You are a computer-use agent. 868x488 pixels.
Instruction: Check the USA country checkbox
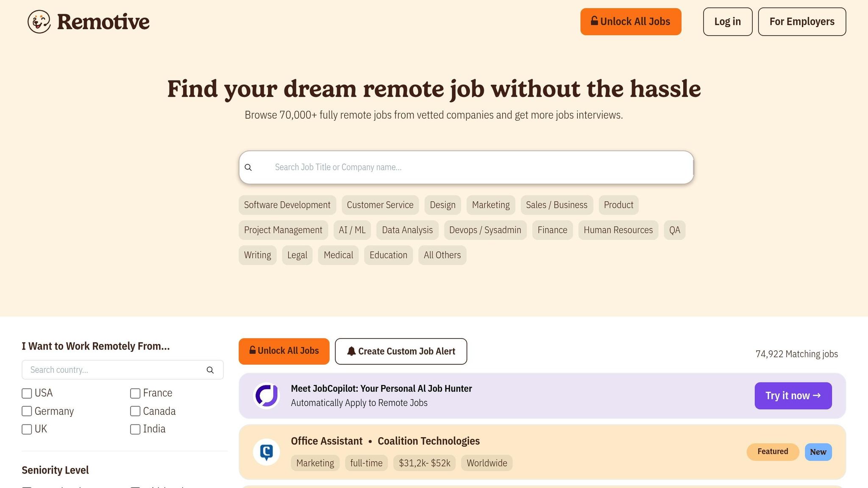click(27, 393)
